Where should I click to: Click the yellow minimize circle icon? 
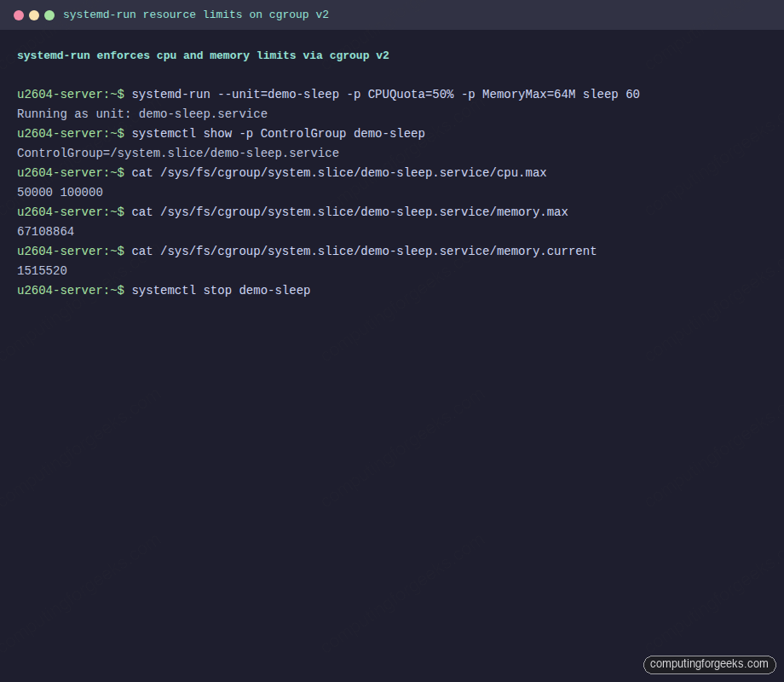(34, 14)
